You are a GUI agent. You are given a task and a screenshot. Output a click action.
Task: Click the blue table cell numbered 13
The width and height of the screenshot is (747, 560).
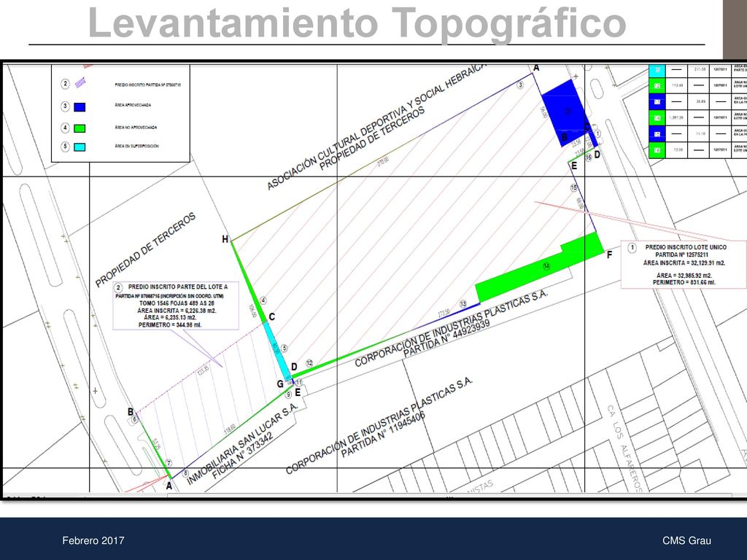pos(657,102)
